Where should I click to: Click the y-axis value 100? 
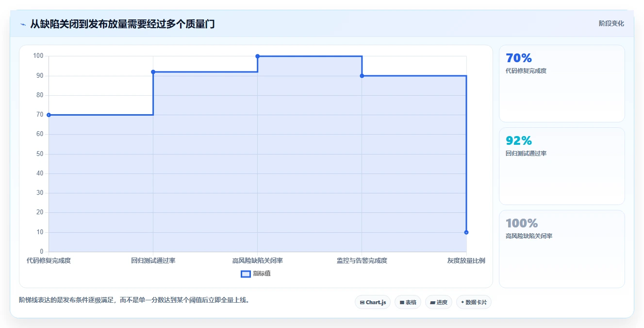pos(38,56)
